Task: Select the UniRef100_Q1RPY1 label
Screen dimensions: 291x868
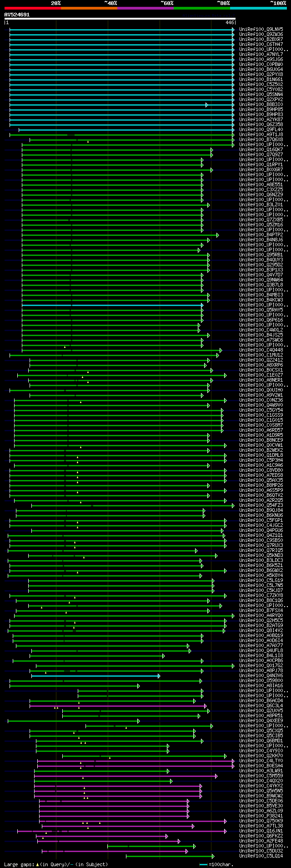Action: point(261,164)
